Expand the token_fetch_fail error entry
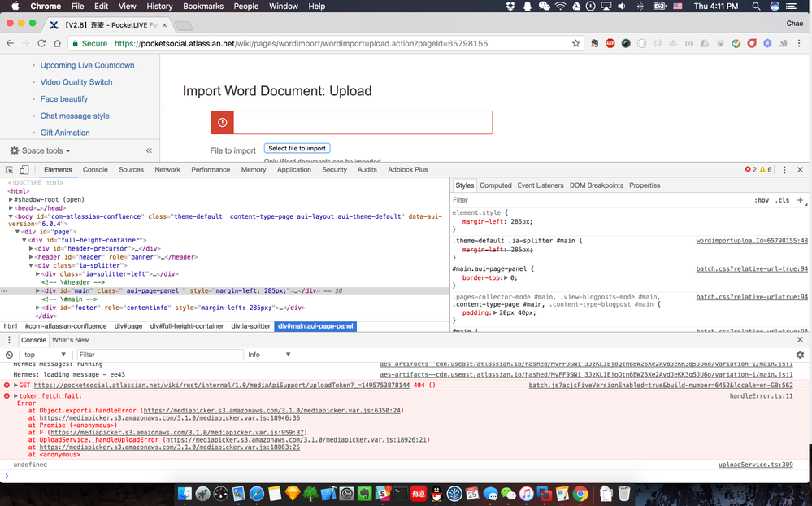The image size is (812, 506). [16, 395]
